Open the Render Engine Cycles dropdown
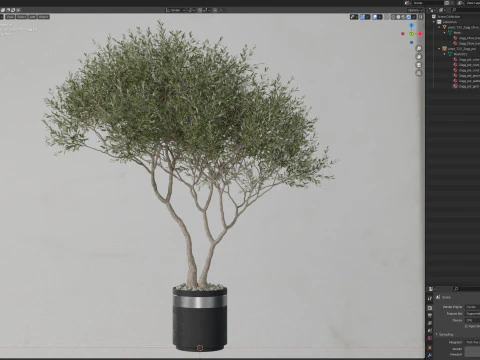This screenshot has height=360, width=480. (x=473, y=307)
